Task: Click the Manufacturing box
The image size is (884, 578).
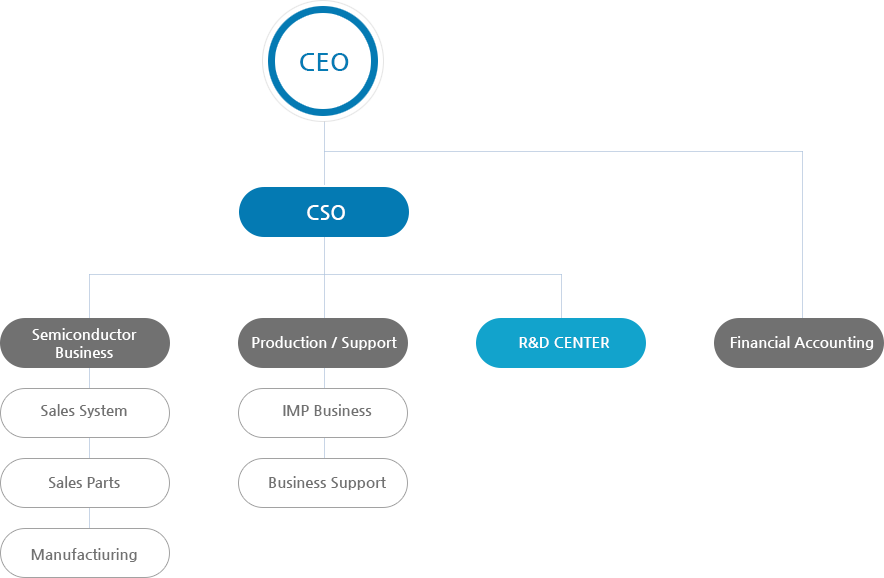Action: coord(85,554)
